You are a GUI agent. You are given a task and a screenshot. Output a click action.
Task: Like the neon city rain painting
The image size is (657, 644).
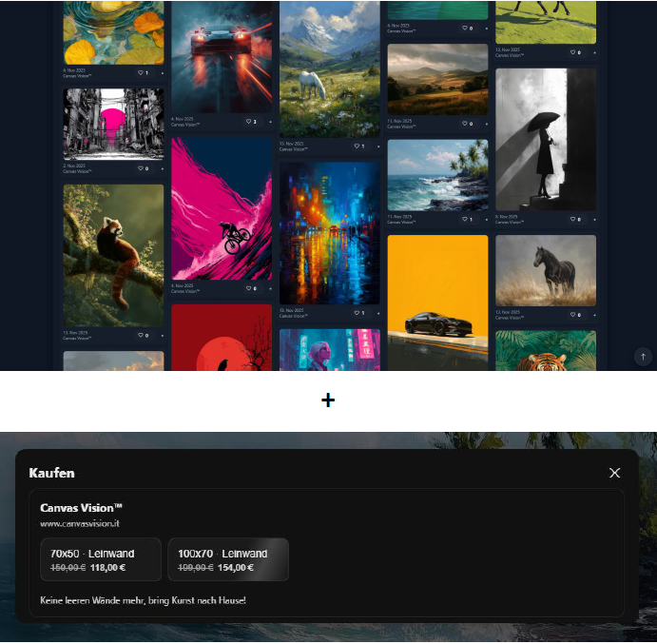click(x=357, y=313)
